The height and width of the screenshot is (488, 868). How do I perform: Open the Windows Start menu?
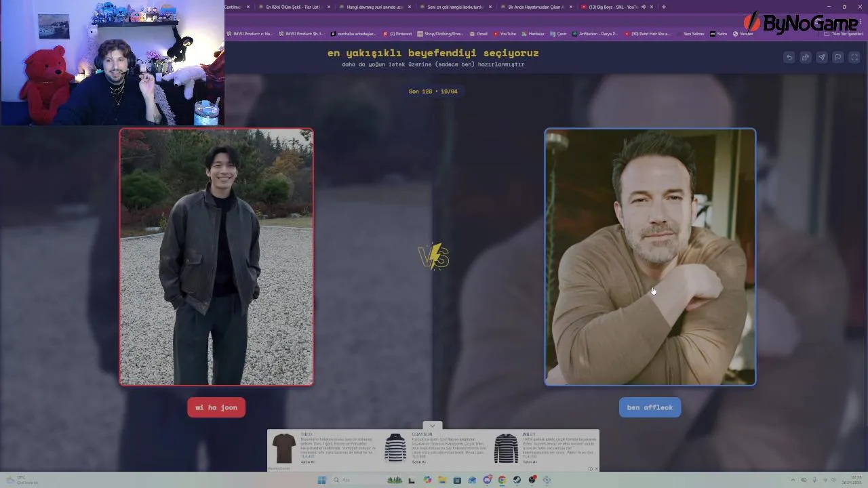(321, 480)
